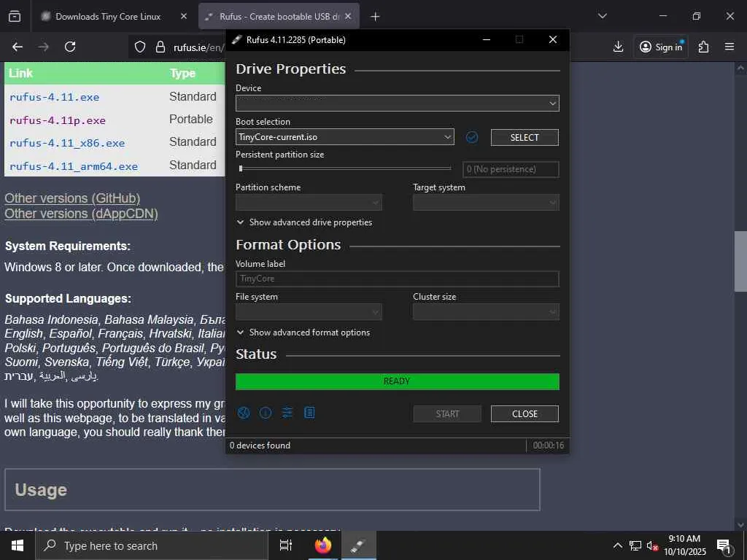Click the muted volume tray icon
747x560 pixels.
click(652, 545)
